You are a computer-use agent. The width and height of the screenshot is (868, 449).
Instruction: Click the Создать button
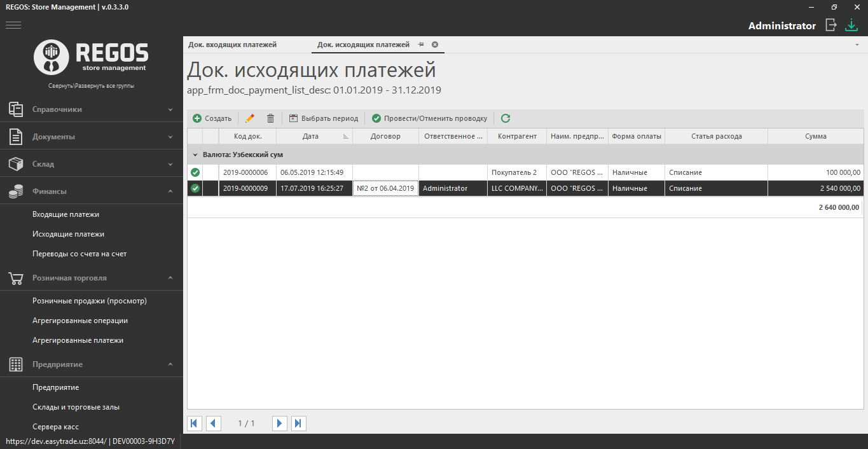[212, 118]
